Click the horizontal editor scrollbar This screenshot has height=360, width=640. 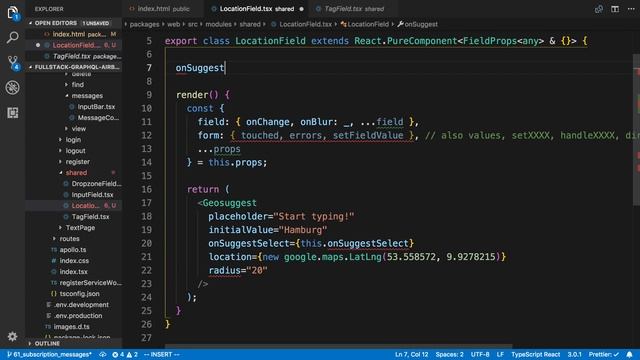(339, 346)
